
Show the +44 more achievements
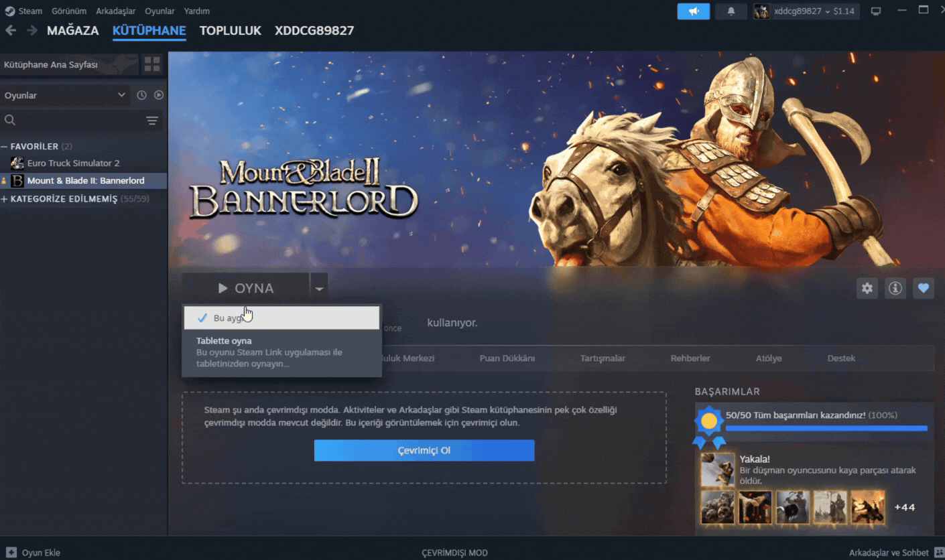click(x=904, y=507)
